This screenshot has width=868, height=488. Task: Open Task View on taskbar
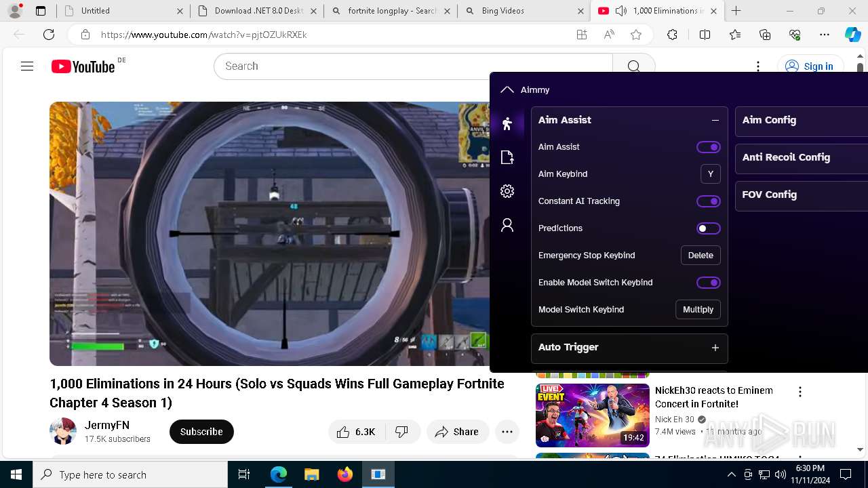click(x=244, y=474)
